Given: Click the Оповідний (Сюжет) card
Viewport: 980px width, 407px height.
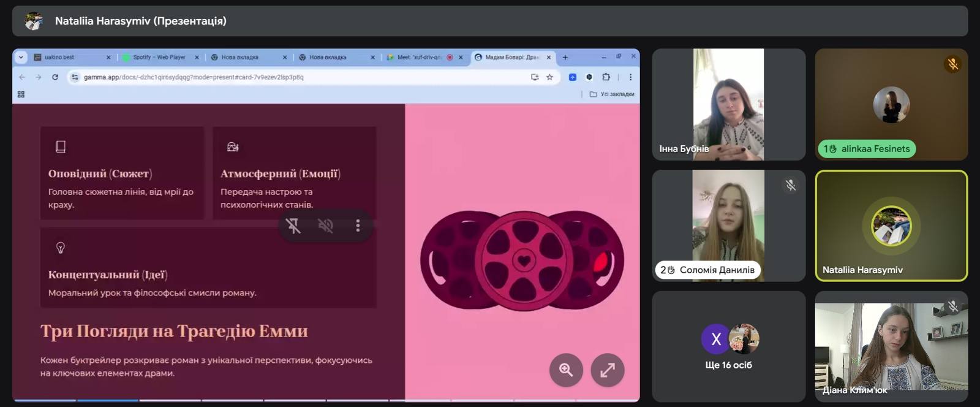Looking at the screenshot, I should click(122, 173).
